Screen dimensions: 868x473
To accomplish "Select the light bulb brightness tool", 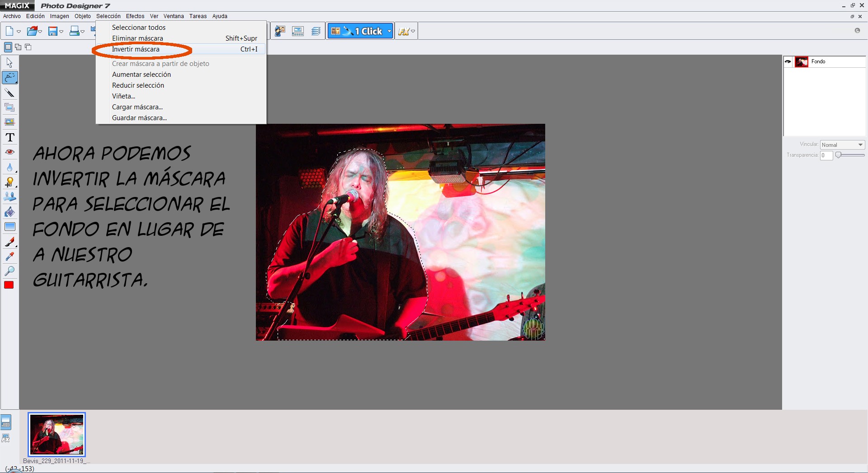I will (x=9, y=182).
